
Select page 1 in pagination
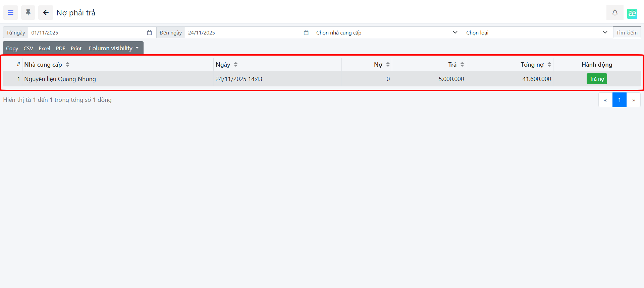(x=619, y=100)
